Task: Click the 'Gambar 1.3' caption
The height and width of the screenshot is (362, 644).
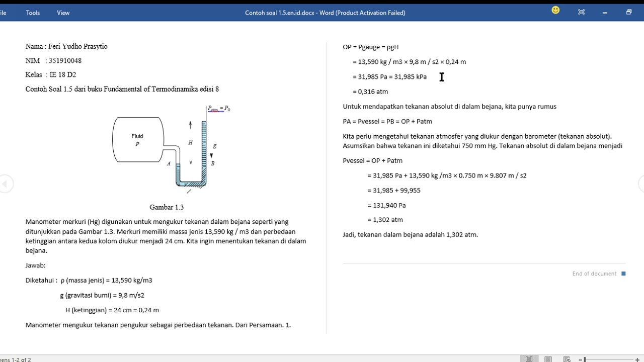Action: pyautogui.click(x=167, y=207)
